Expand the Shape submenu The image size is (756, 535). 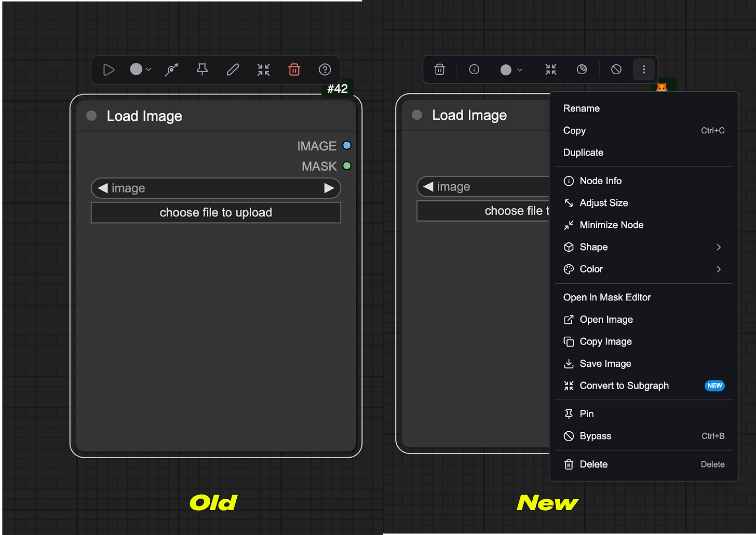644,247
